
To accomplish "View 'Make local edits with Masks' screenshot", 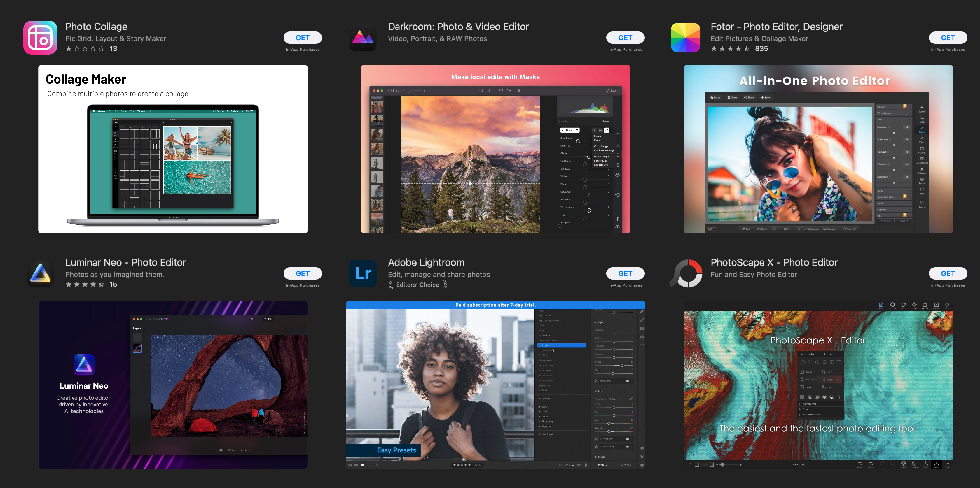I will tap(495, 149).
